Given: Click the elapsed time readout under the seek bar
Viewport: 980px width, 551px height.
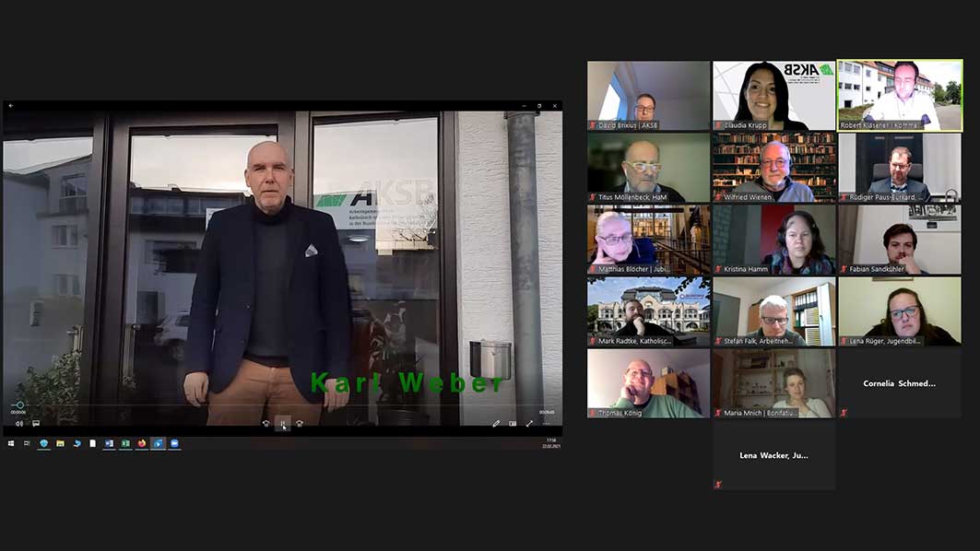Looking at the screenshot, I should [18, 412].
